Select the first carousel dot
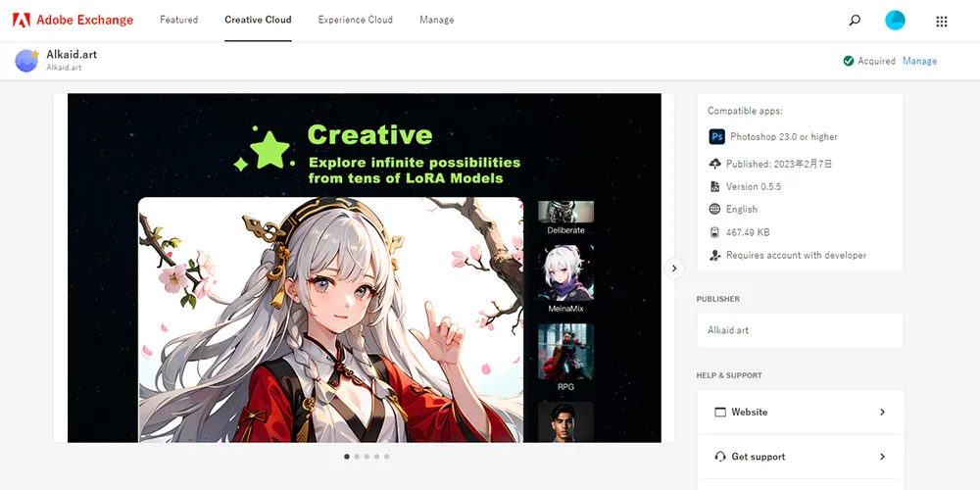This screenshot has width=980, height=490. [347, 457]
